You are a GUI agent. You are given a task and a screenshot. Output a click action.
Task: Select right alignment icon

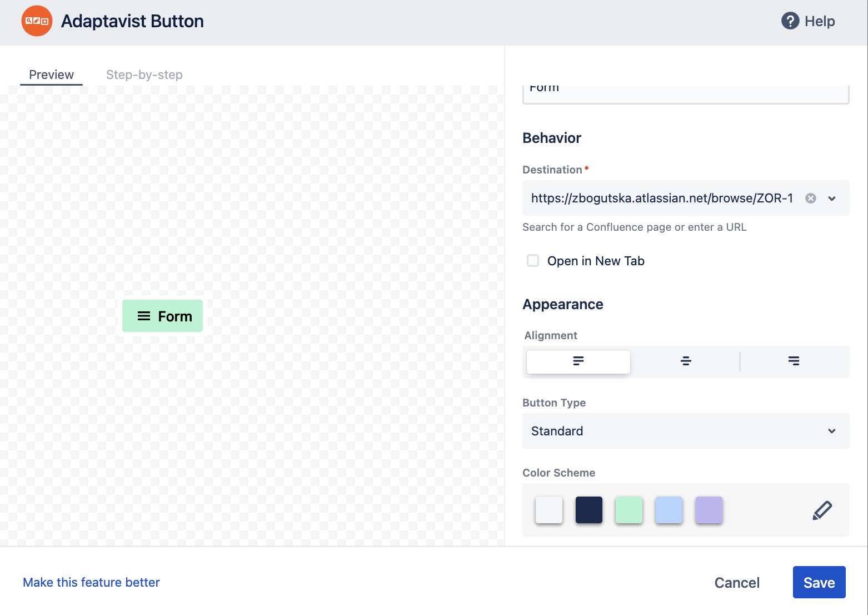pos(794,361)
